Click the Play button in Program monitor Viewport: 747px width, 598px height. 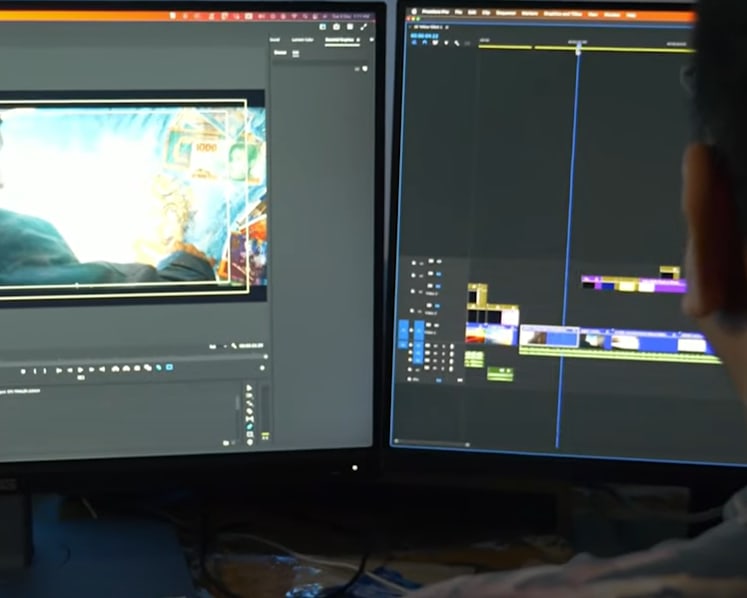click(81, 370)
